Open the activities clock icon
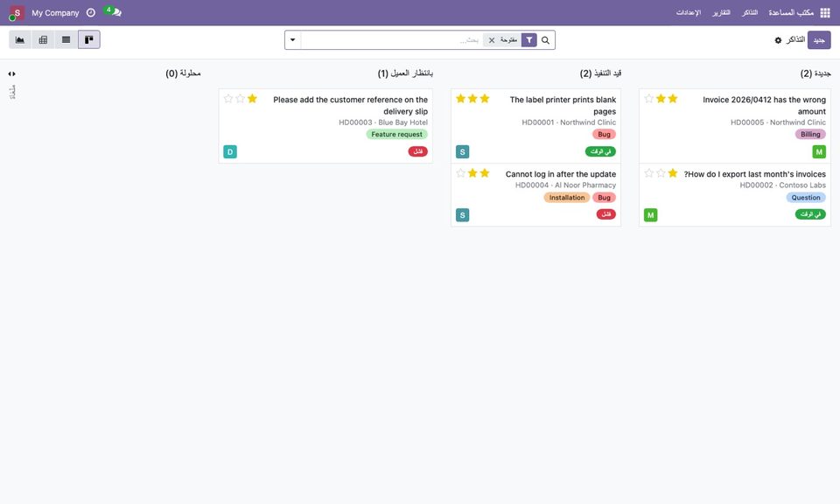The image size is (840, 504). click(90, 12)
